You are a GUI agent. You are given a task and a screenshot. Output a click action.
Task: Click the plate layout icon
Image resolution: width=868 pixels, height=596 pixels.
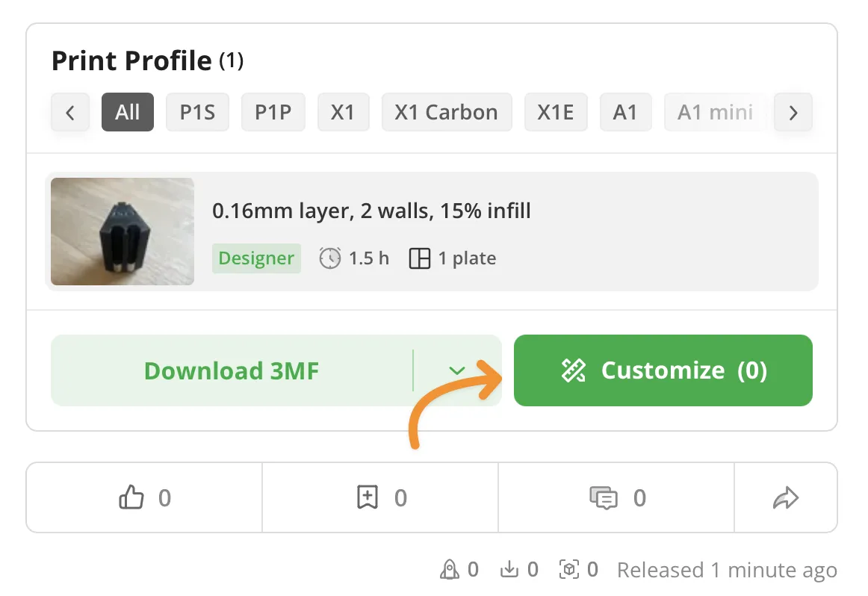420,258
